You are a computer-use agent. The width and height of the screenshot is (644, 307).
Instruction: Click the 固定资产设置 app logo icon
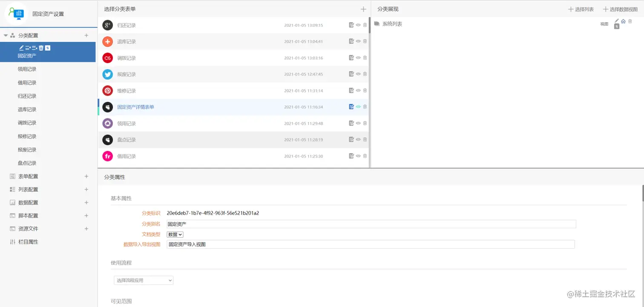pyautogui.click(x=16, y=14)
